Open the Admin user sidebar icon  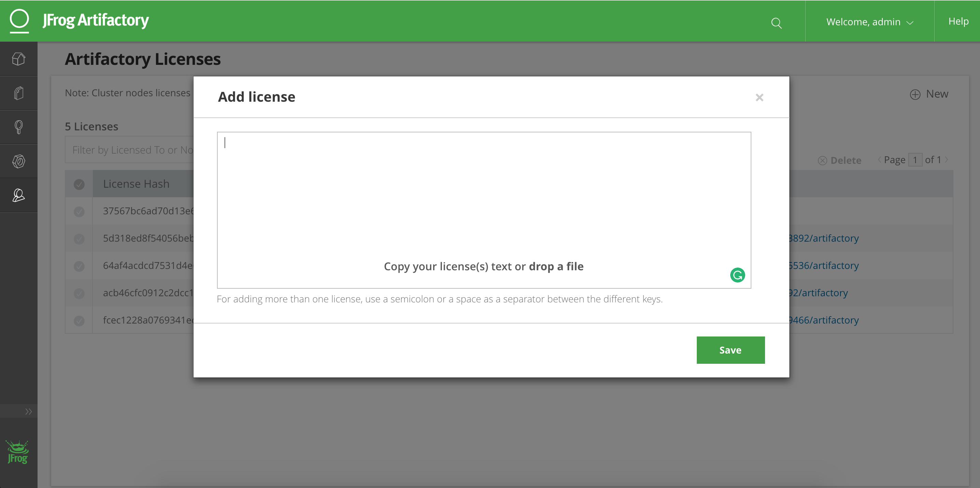click(x=19, y=195)
